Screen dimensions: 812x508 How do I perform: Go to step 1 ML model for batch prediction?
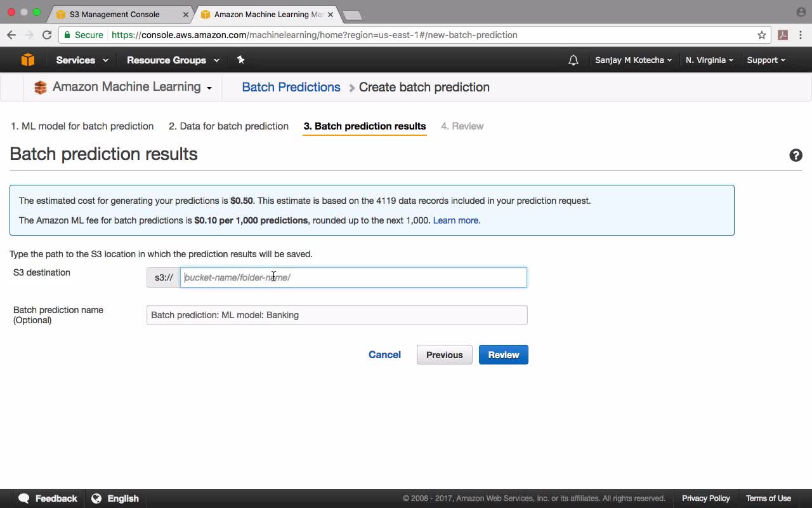pos(82,126)
